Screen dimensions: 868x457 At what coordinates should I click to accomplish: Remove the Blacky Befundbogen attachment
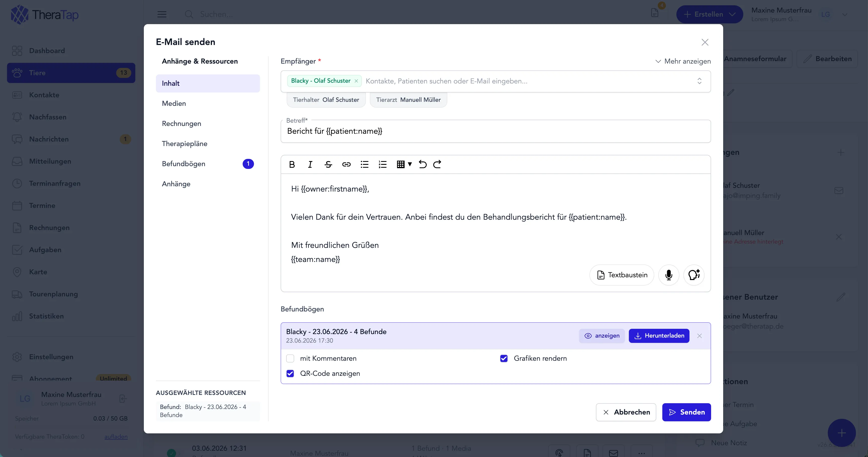pyautogui.click(x=700, y=336)
